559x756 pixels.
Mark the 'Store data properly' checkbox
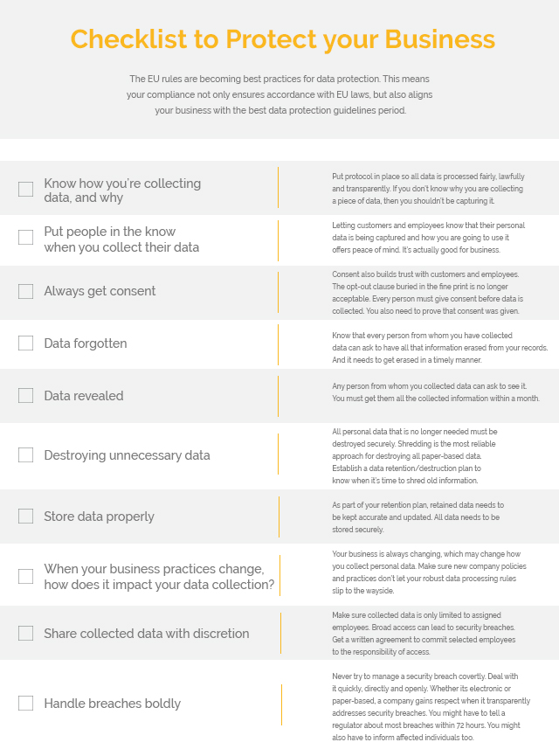coord(25,516)
